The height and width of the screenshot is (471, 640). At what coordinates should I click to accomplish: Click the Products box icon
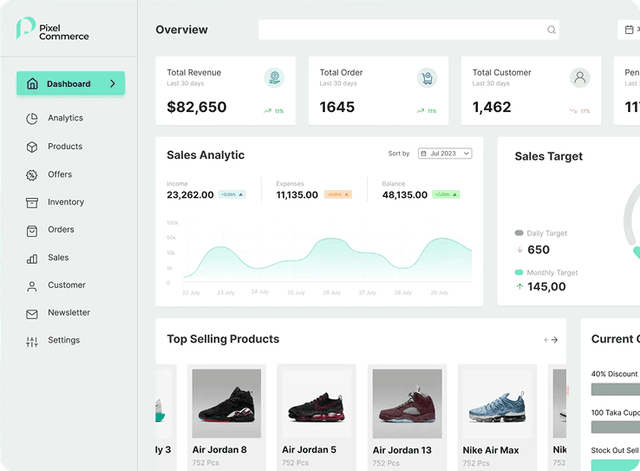(x=32, y=147)
